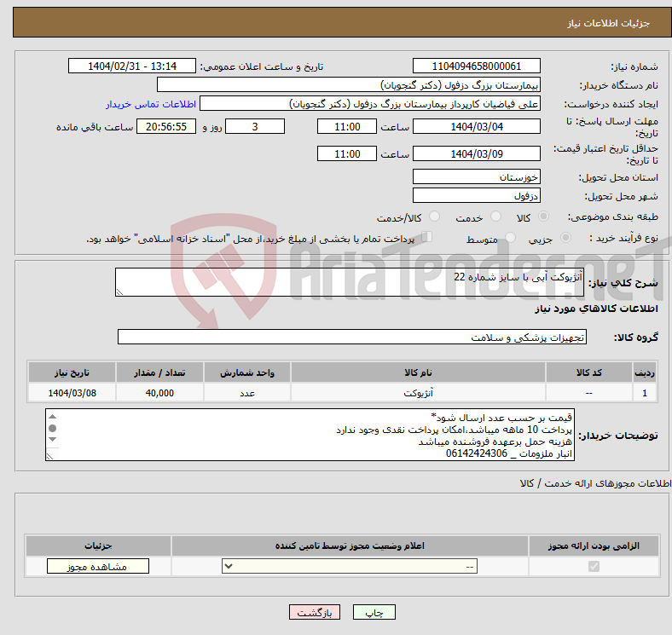Click the ردیف column header
672x635 pixels.
[x=644, y=372]
